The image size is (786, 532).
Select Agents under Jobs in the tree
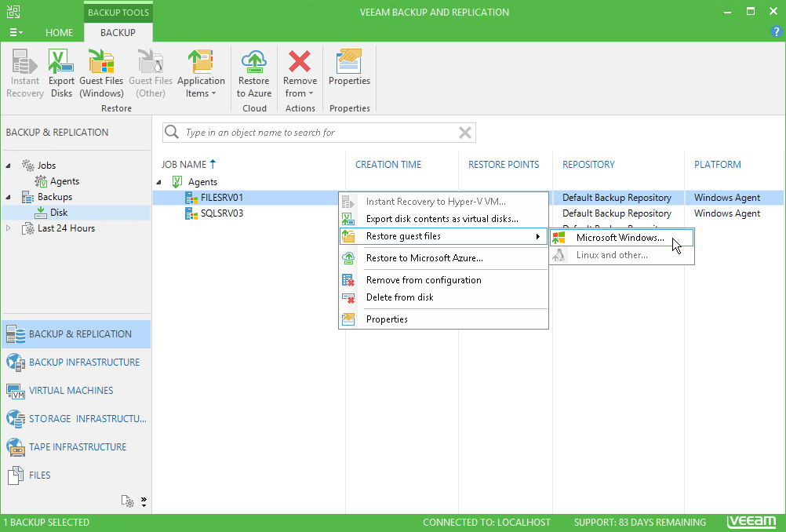(64, 181)
